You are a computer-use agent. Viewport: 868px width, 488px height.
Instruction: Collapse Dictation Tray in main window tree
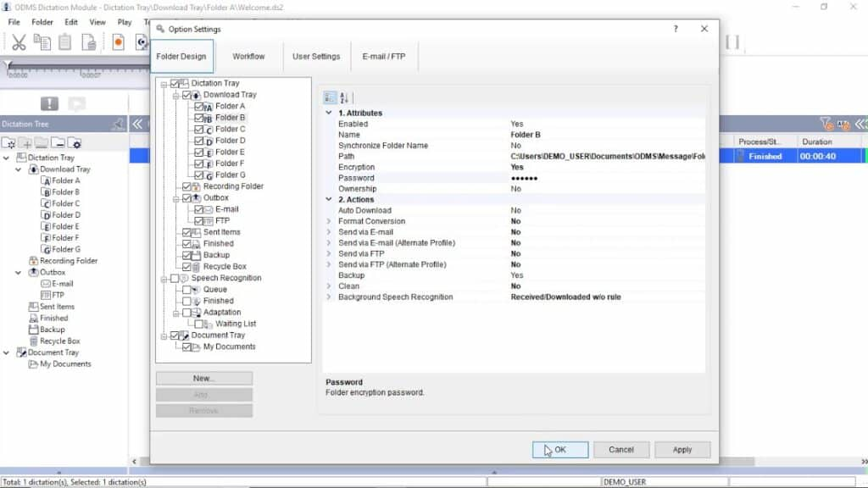point(6,158)
